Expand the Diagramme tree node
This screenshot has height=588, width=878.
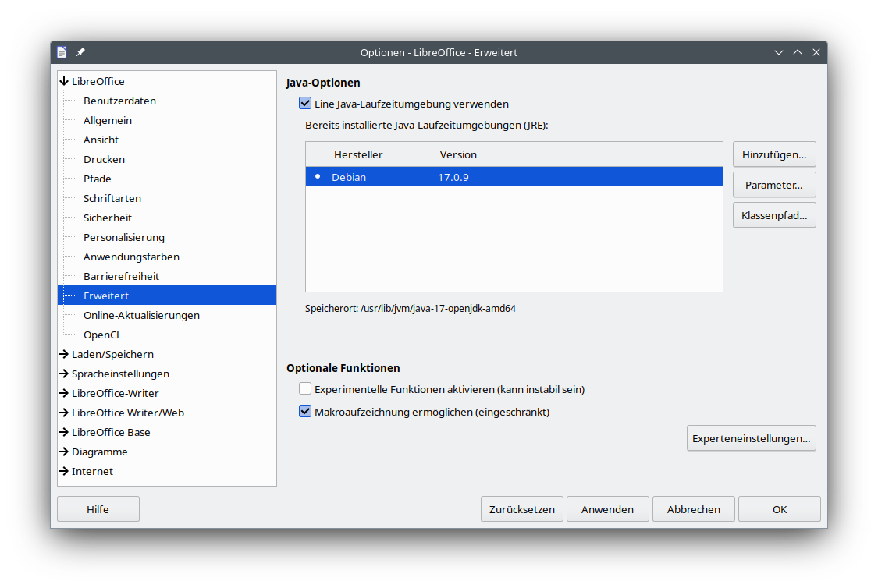point(64,452)
